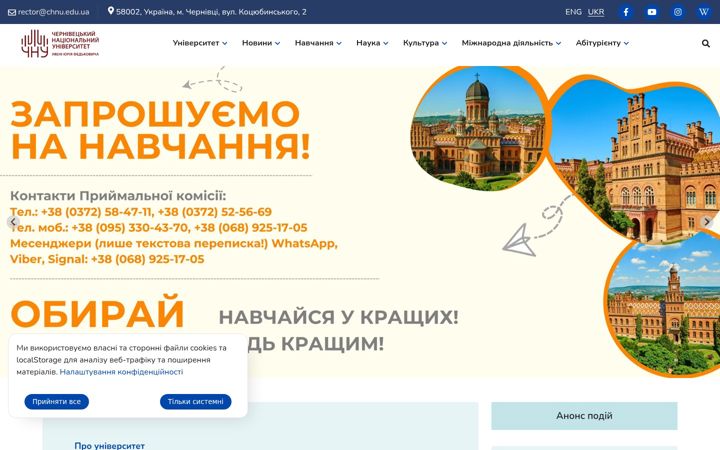This screenshot has width=720, height=450.
Task: Click the envelope icon beside rector email
Action: point(12,12)
